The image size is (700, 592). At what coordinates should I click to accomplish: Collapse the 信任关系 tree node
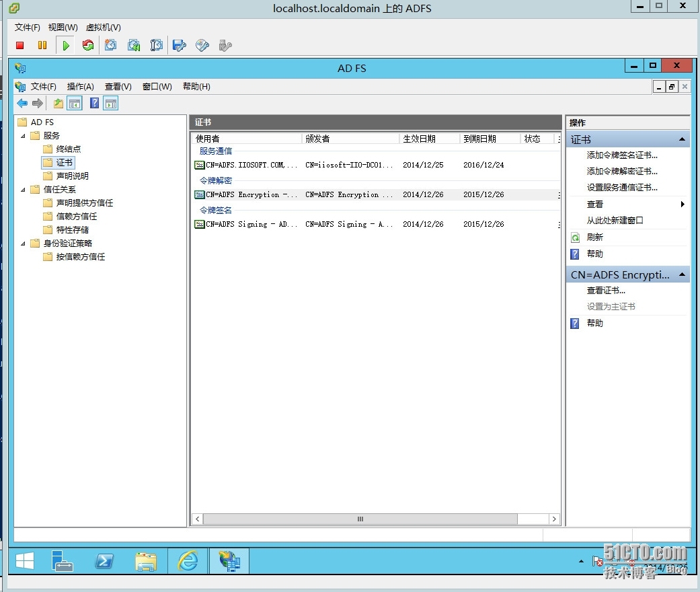(x=23, y=190)
